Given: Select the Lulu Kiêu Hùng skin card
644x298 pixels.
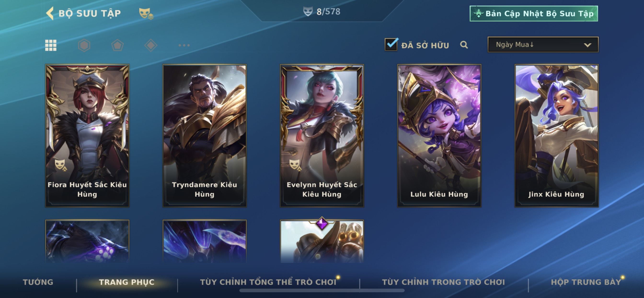Looking at the screenshot, I should point(439,136).
